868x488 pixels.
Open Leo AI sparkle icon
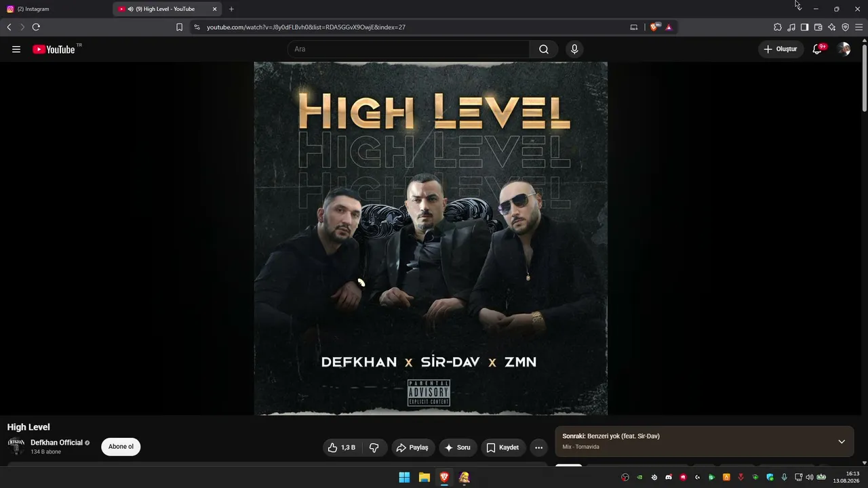tap(831, 27)
